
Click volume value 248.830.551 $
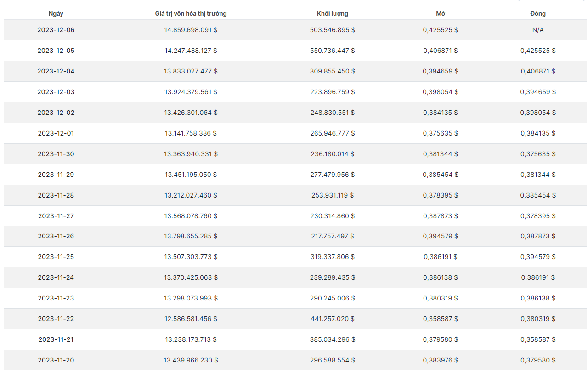click(x=333, y=113)
